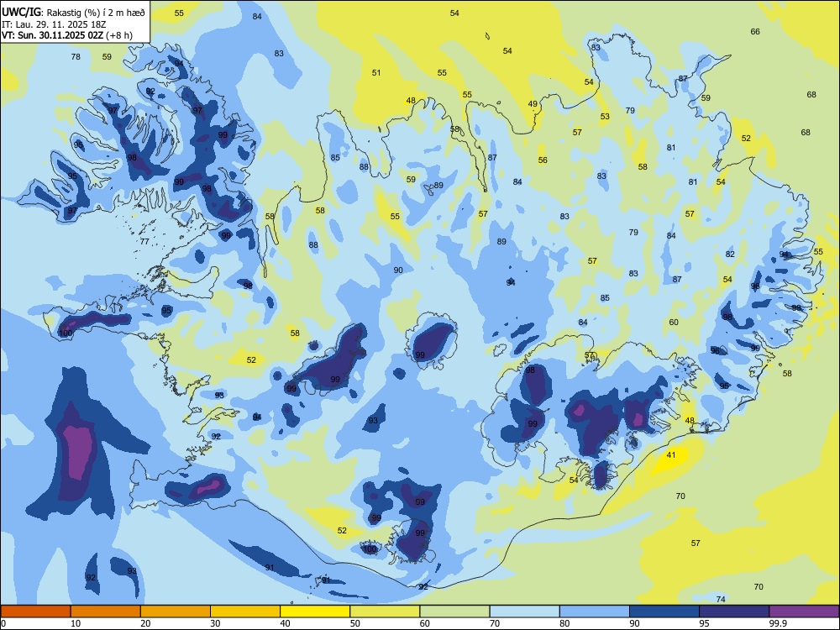
Task: Click the dark orange 0–10 legend swatch
Action: tap(36, 612)
